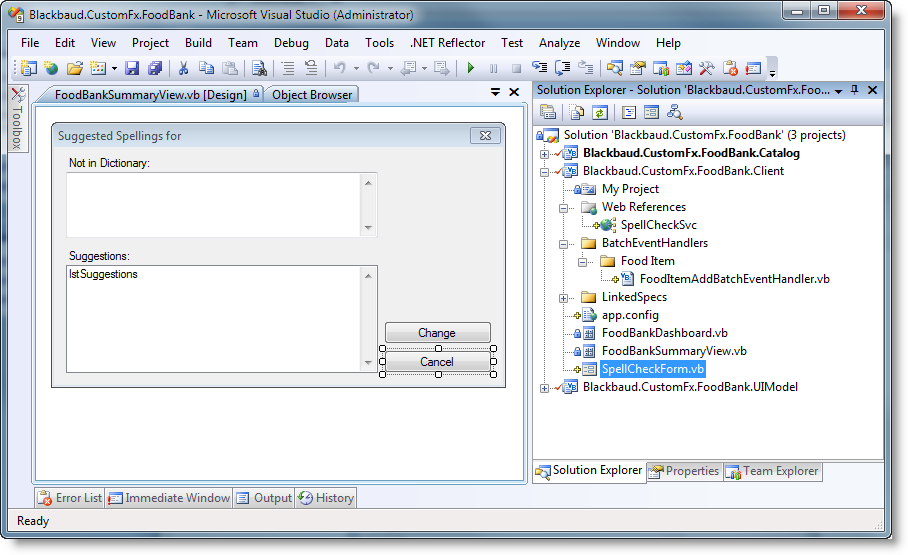Select FoodBankDashboard.vb file
908x555 pixels.
click(x=664, y=333)
